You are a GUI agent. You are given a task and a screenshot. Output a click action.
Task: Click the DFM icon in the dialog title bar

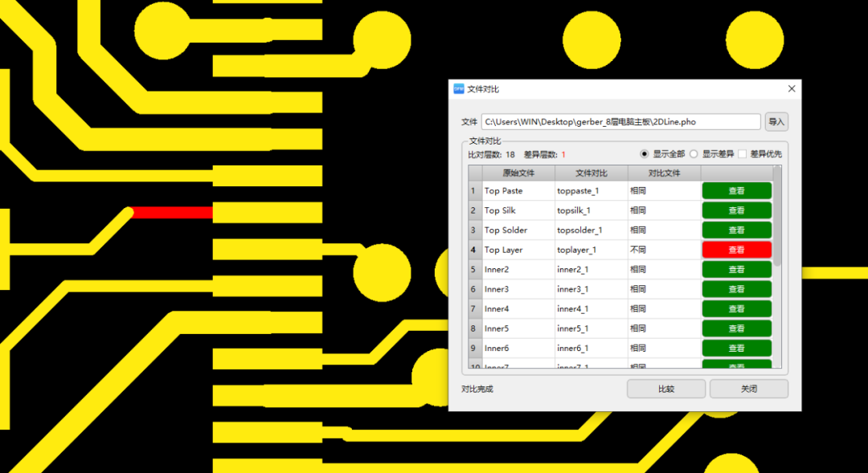(458, 89)
